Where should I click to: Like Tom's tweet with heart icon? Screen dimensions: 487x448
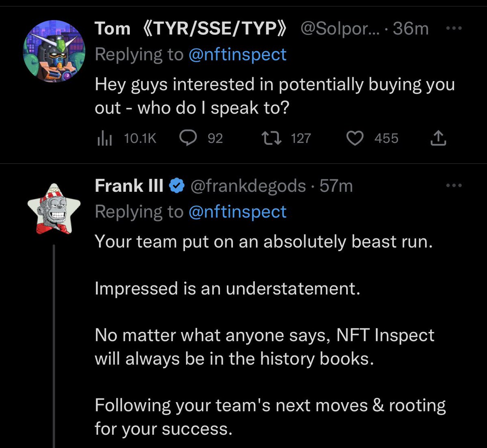point(355,139)
